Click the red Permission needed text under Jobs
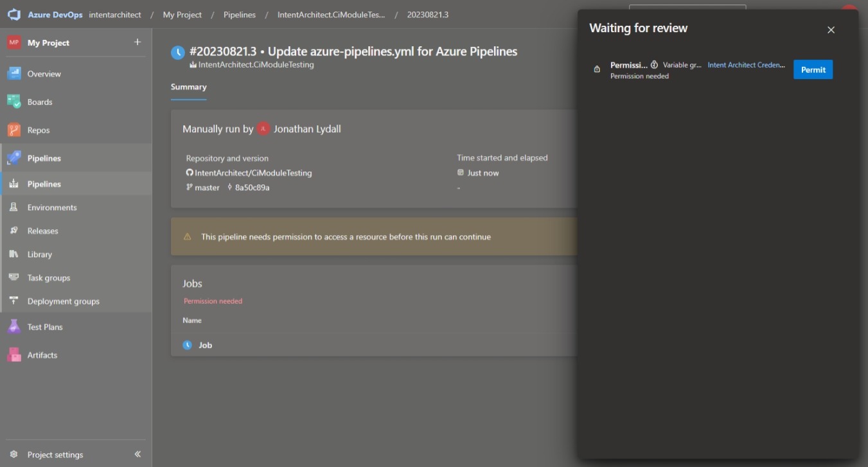 click(x=213, y=301)
